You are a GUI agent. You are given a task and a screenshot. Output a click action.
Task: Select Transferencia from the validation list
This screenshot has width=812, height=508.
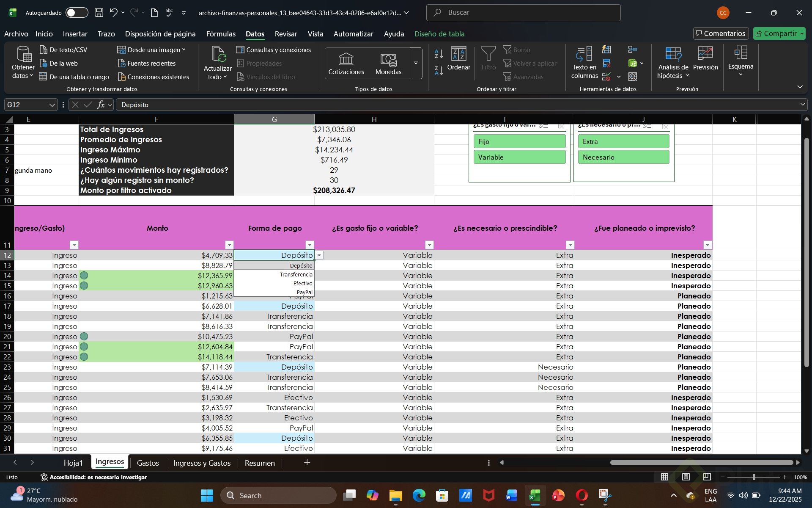(x=296, y=275)
